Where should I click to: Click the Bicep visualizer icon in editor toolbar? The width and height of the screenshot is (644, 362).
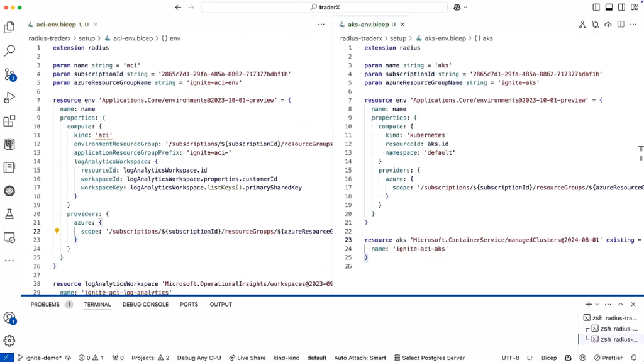point(582,25)
